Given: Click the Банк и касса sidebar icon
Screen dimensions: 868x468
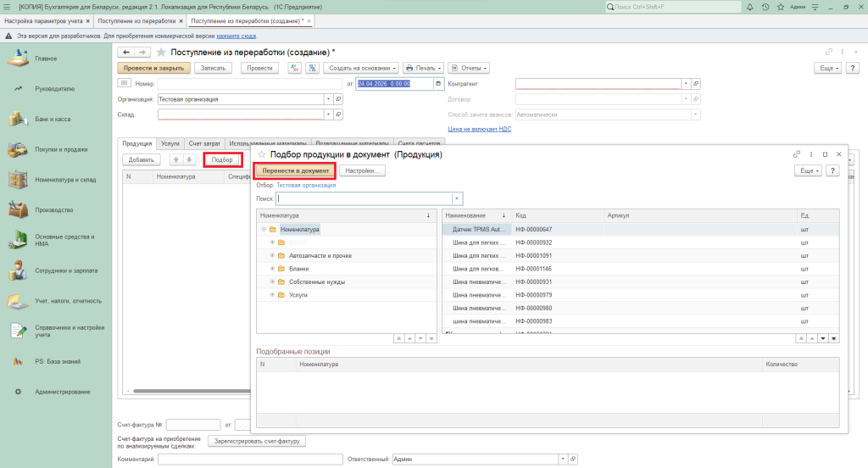Looking at the screenshot, I should click(x=16, y=119).
